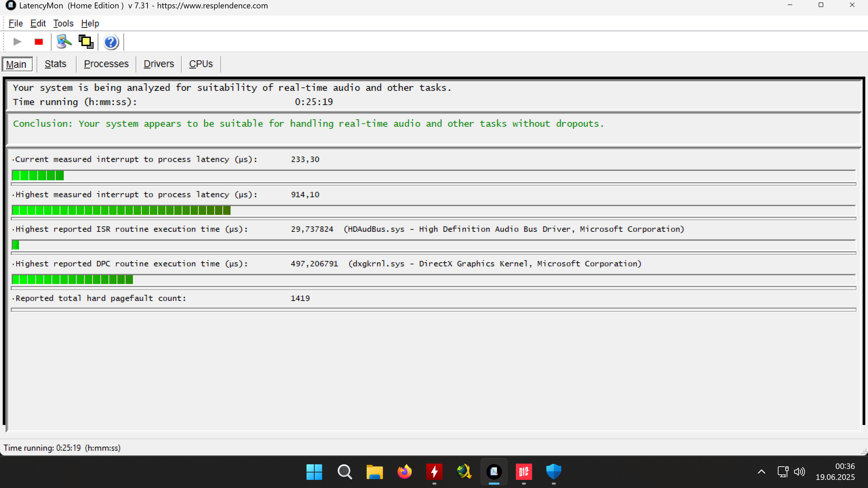The width and height of the screenshot is (868, 488).
Task: Open the Help menu
Action: (90, 23)
